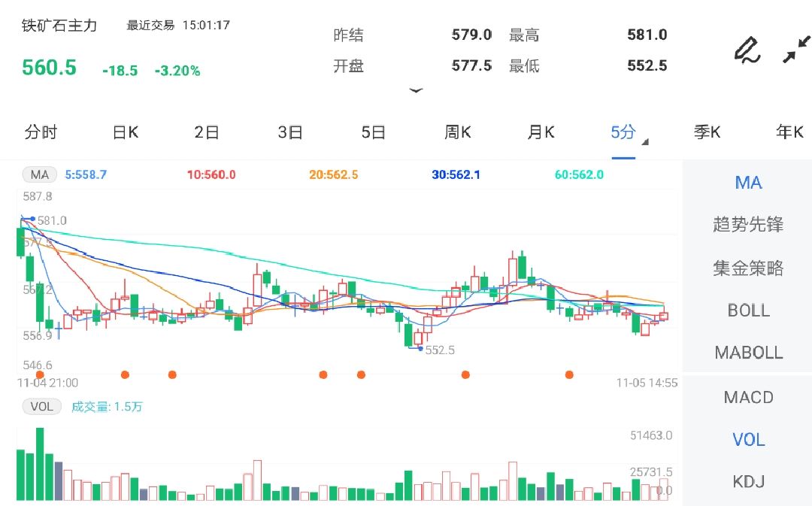Screen dimensions: 812x506
Task: Switch to the 日K tab
Action: click(x=126, y=132)
